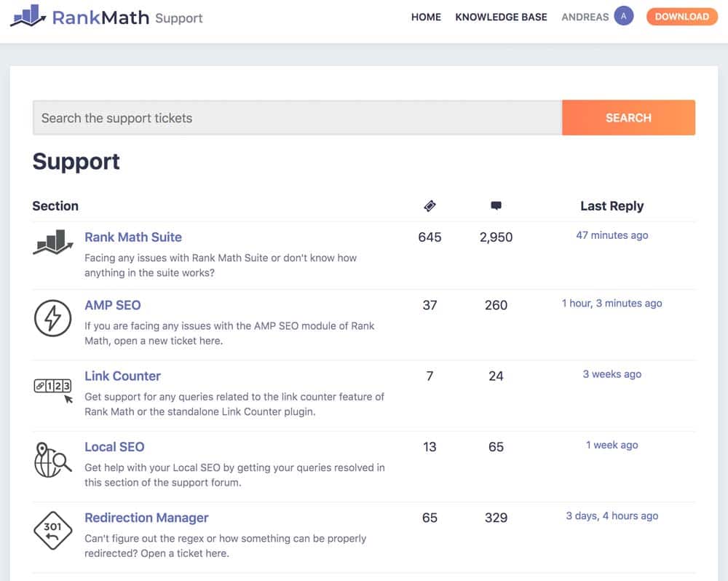
Task: Click the 'Section' column header
Action: tap(55, 206)
